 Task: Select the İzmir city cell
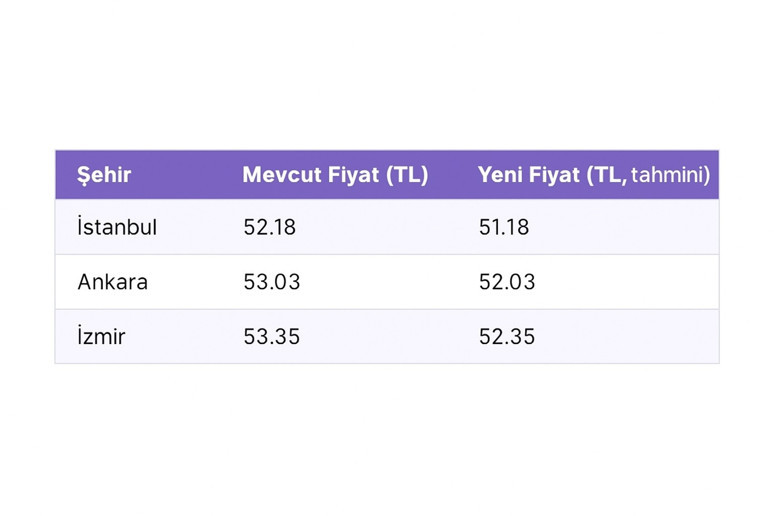(x=101, y=336)
